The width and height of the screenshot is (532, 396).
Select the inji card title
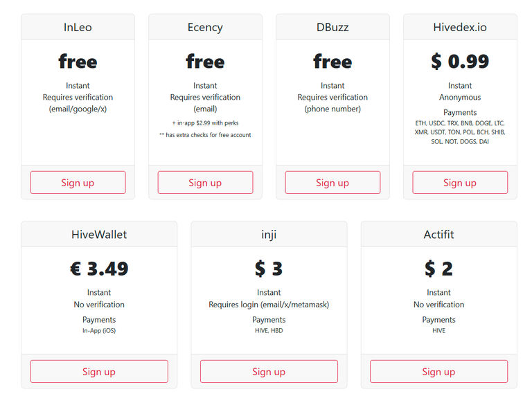269,234
